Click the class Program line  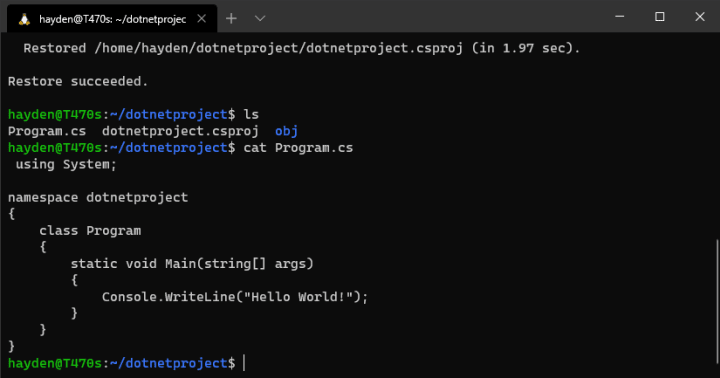pyautogui.click(x=90, y=231)
